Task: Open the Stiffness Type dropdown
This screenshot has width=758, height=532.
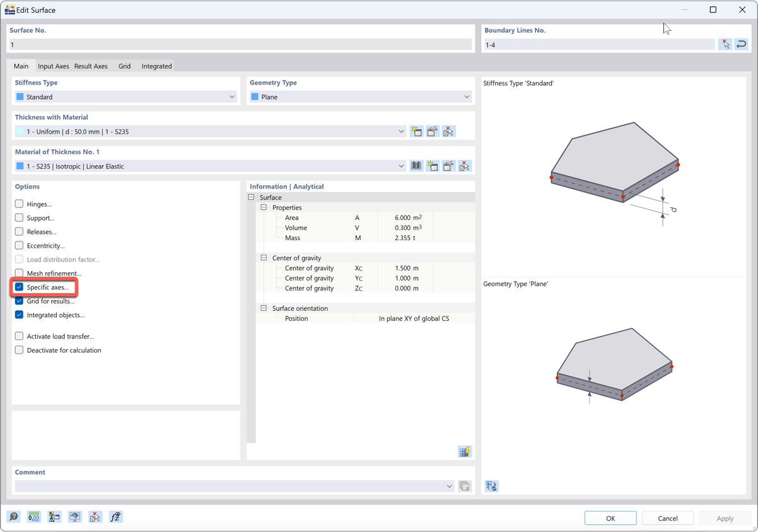Action: click(x=126, y=97)
